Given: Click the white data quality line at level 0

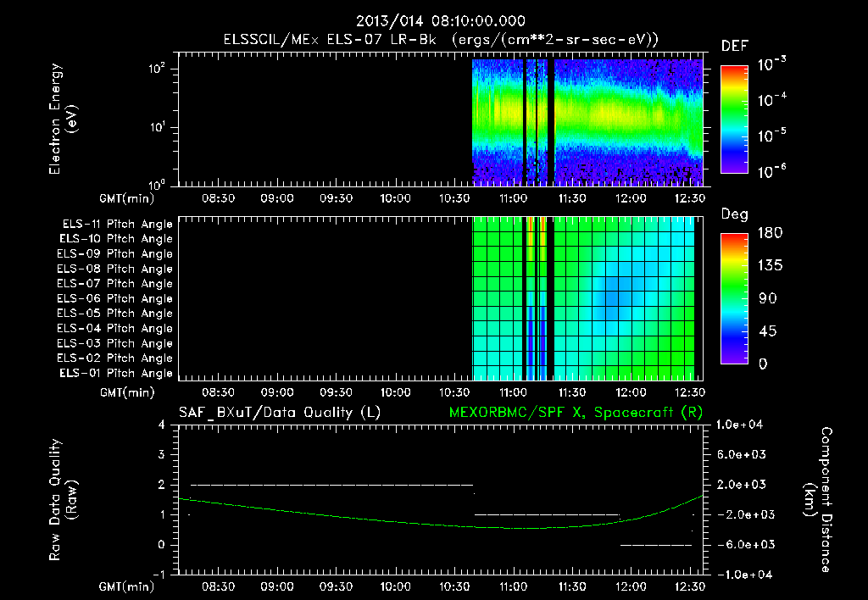Looking at the screenshot, I should pyautogui.click(x=656, y=545).
